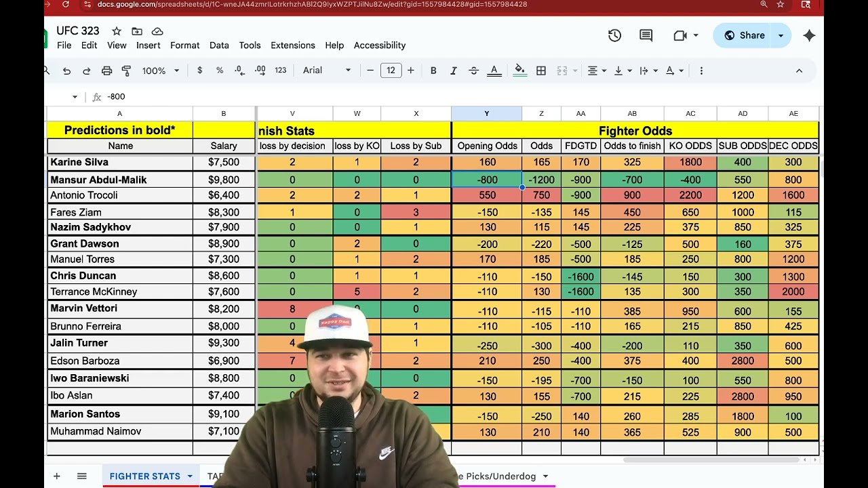Open version history
Image resolution: width=868 pixels, height=488 pixels.
click(614, 35)
